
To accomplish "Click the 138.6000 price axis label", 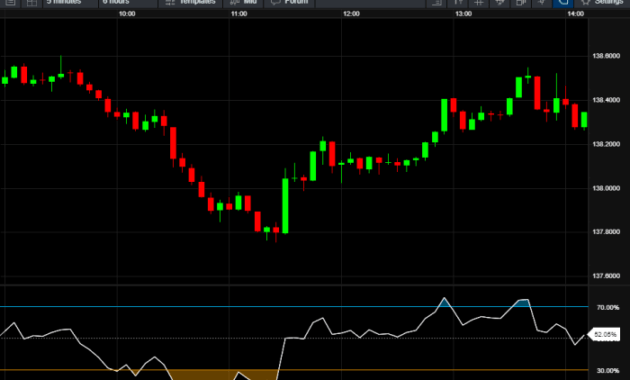I will pyautogui.click(x=606, y=56).
